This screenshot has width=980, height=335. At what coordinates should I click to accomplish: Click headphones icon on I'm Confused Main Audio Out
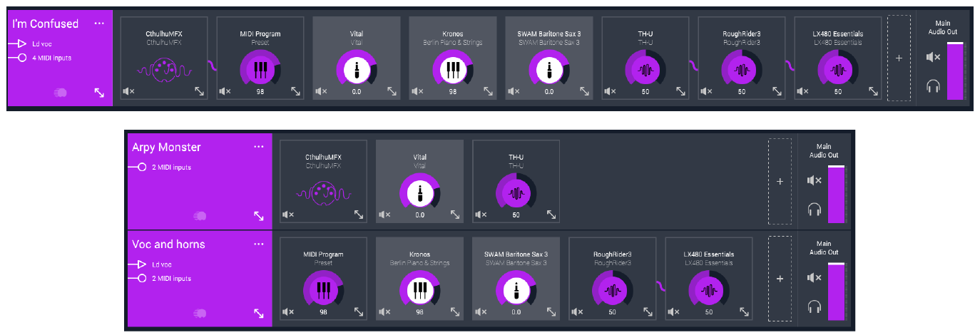[933, 86]
